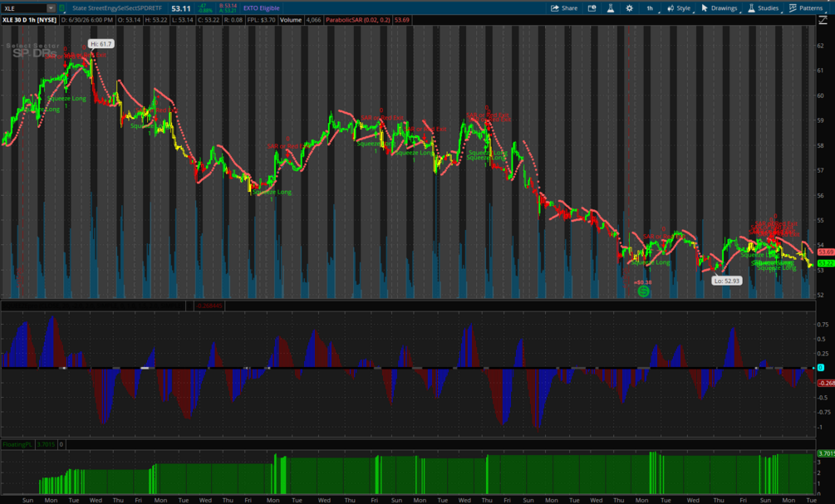This screenshot has width=835, height=504.
Task: Open chart settings gear icon
Action: tap(630, 8)
